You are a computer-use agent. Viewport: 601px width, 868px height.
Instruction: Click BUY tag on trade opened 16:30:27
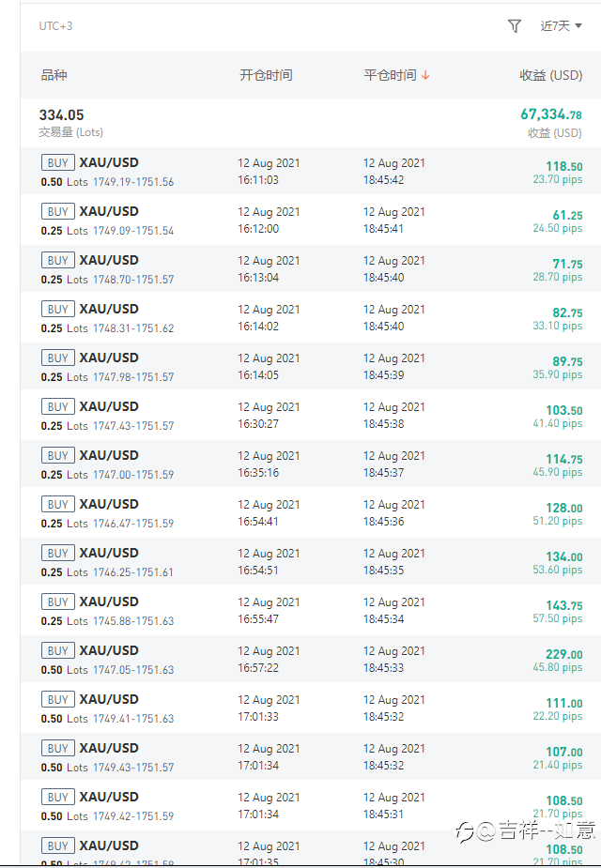tap(57, 407)
